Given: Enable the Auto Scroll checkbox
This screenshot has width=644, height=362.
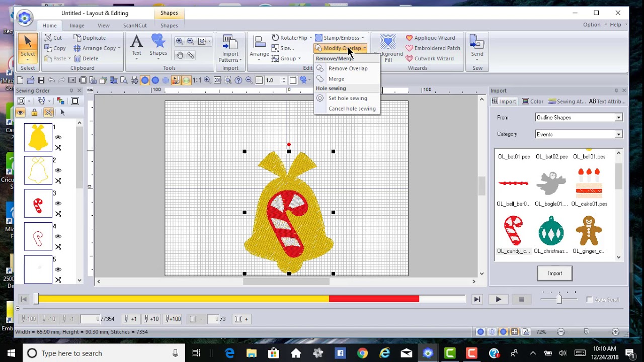Looking at the screenshot, I should pos(589,300).
